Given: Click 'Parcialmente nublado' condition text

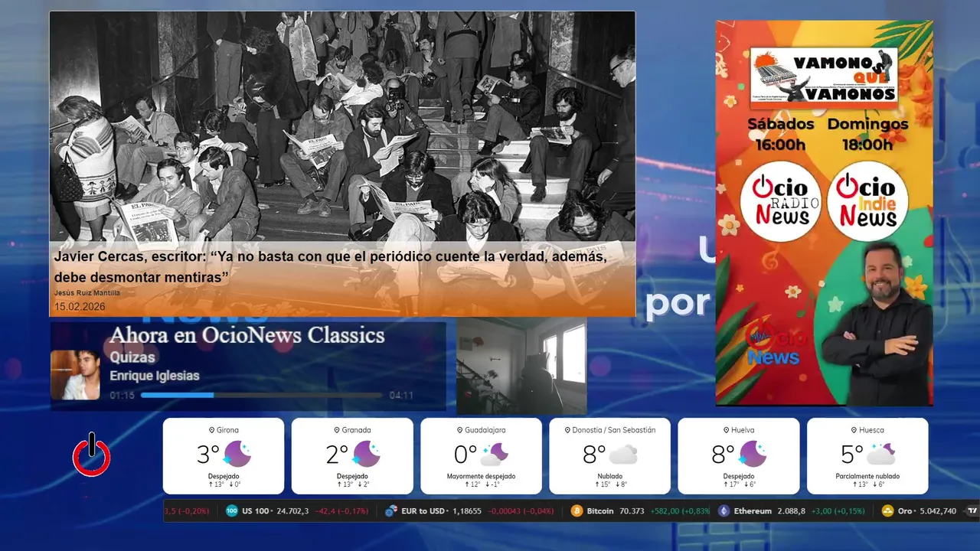Looking at the screenshot, I should [x=867, y=476].
